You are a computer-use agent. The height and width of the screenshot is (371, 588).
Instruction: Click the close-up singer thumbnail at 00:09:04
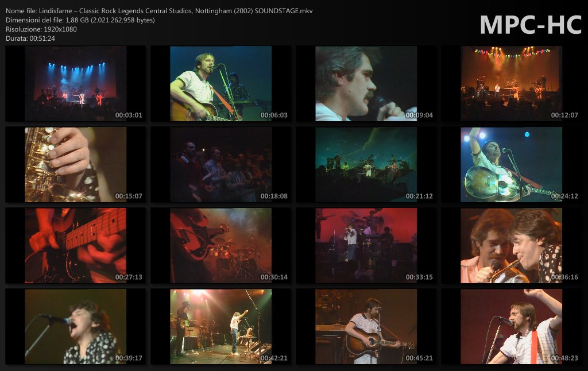tap(366, 83)
